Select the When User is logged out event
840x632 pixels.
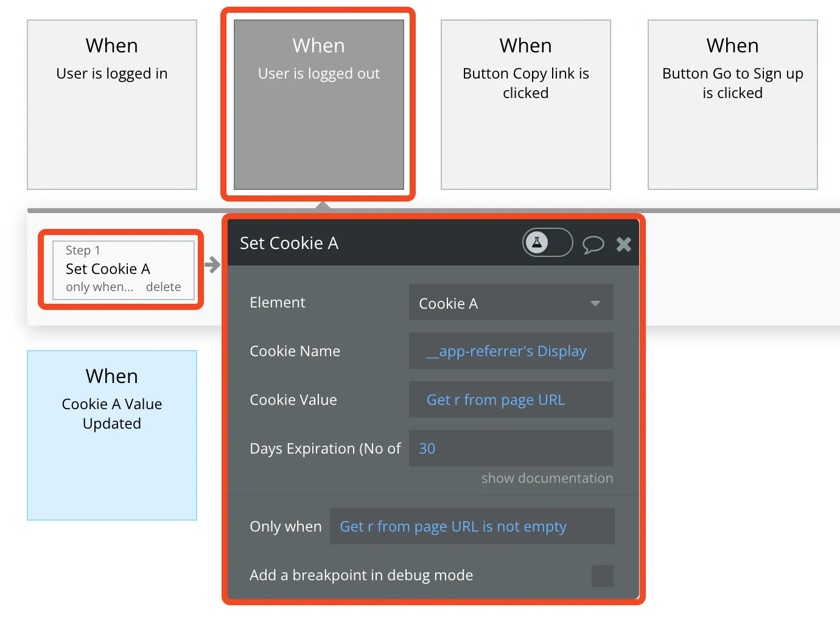coord(318,104)
